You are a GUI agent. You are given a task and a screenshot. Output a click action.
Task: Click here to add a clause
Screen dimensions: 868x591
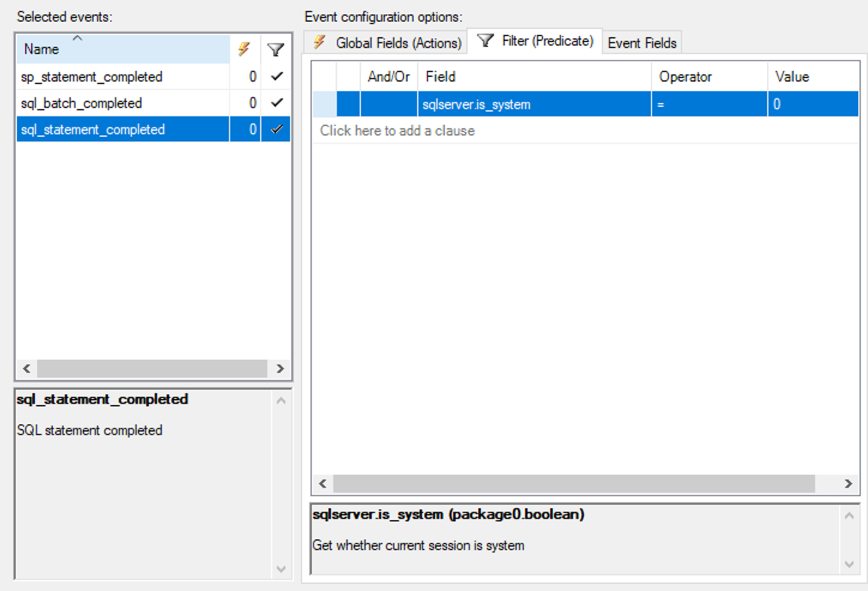point(397,131)
